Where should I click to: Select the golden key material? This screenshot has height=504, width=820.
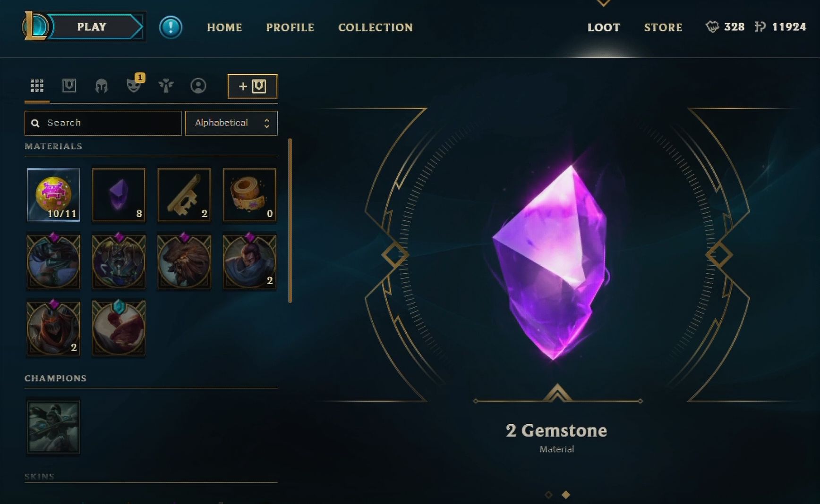[x=184, y=195]
